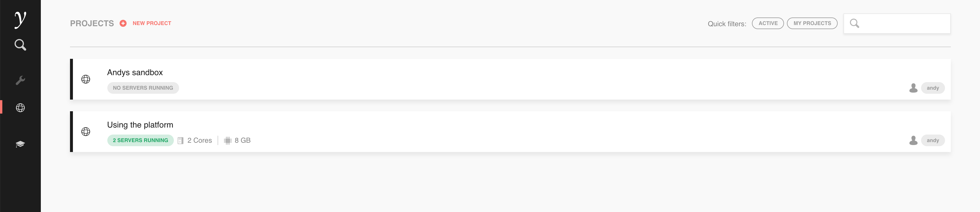Click the globe icon beside Using the platform
The height and width of the screenshot is (212, 980).
point(86,132)
